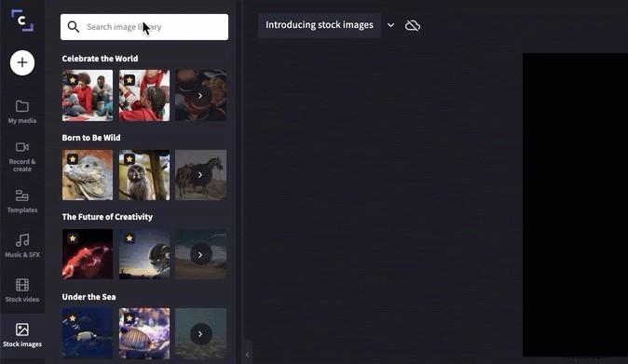Click The Future of Creativity heading
Viewport: 628px width, 364px height.
(107, 217)
